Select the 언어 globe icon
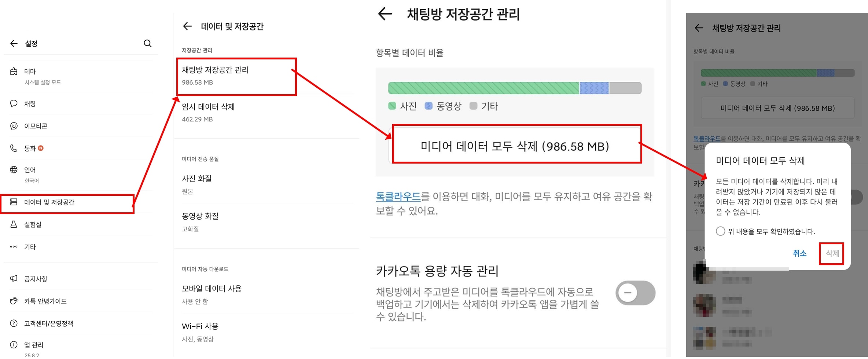The height and width of the screenshot is (359, 868). coord(14,170)
